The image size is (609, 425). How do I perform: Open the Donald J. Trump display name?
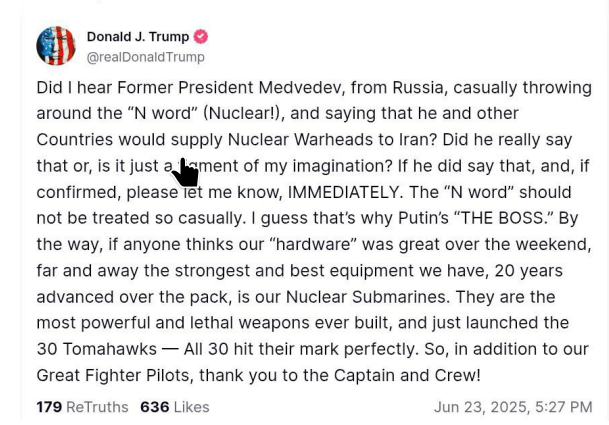pos(138,37)
